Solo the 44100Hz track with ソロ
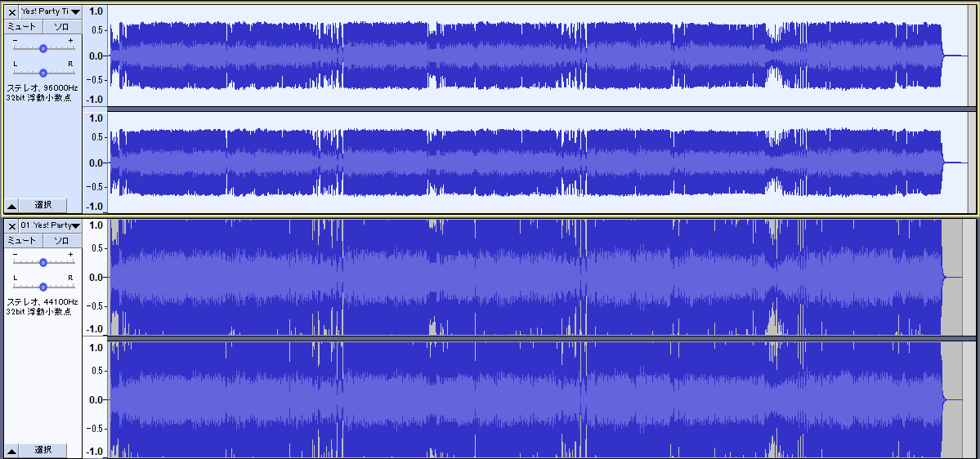The image size is (980, 459). pyautogui.click(x=62, y=240)
